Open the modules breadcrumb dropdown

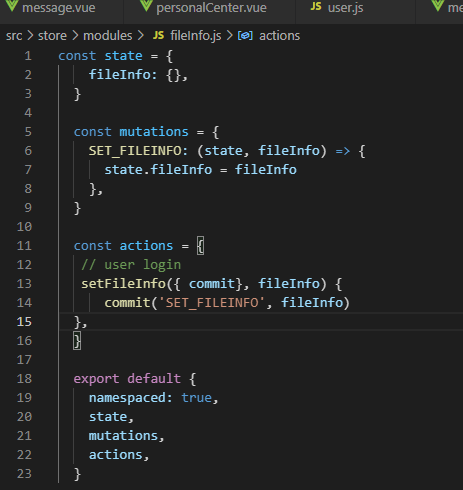[108, 36]
